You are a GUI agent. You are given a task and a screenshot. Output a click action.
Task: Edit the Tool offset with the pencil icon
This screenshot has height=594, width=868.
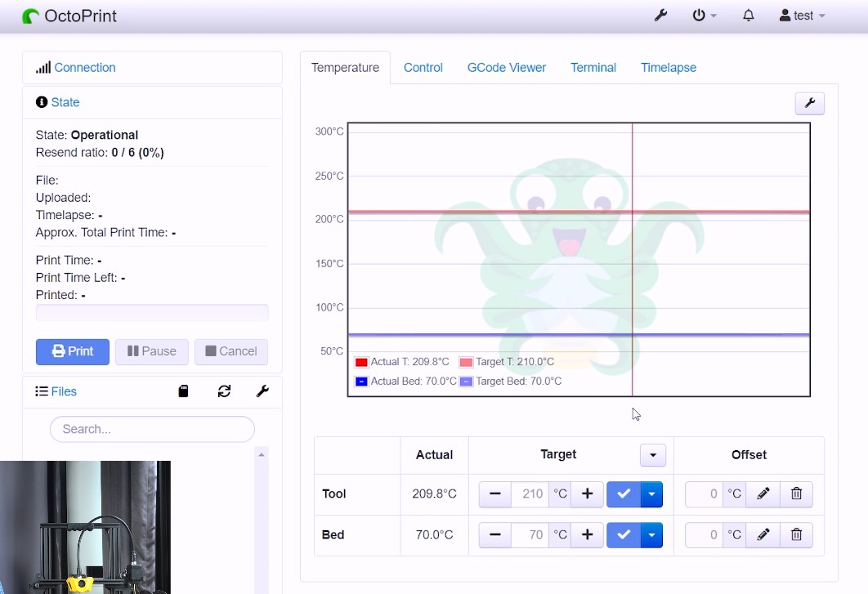763,494
